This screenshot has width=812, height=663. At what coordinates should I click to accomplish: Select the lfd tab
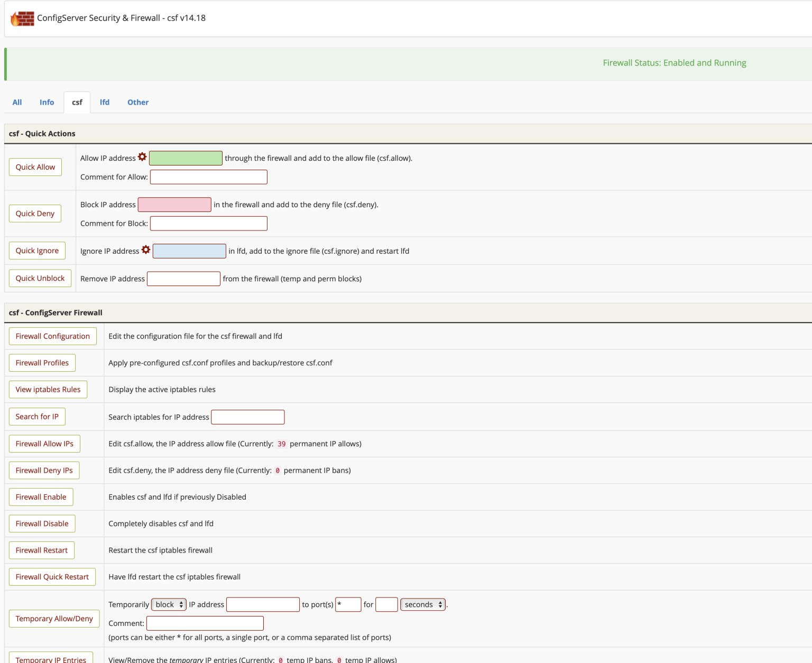point(105,102)
